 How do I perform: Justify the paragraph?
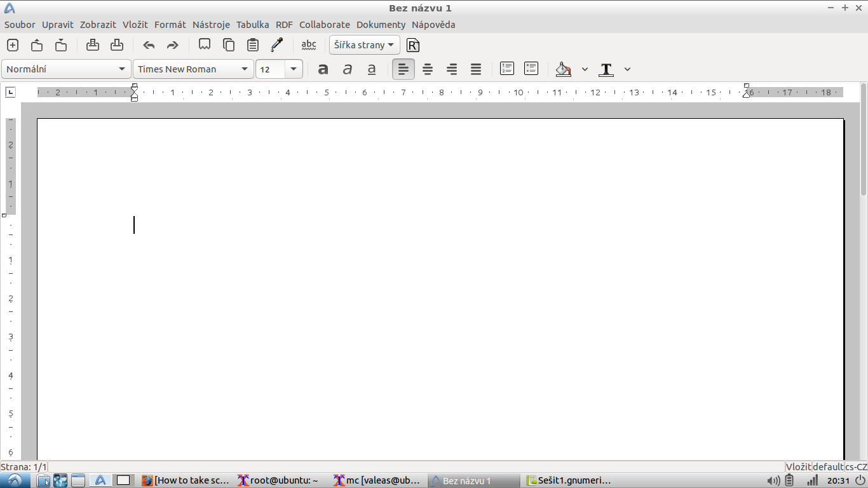point(476,69)
